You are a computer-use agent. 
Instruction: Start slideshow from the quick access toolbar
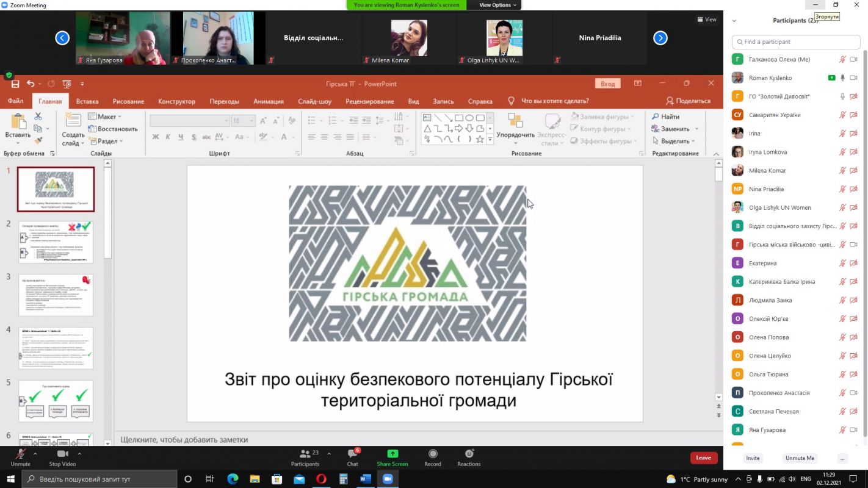(x=67, y=84)
